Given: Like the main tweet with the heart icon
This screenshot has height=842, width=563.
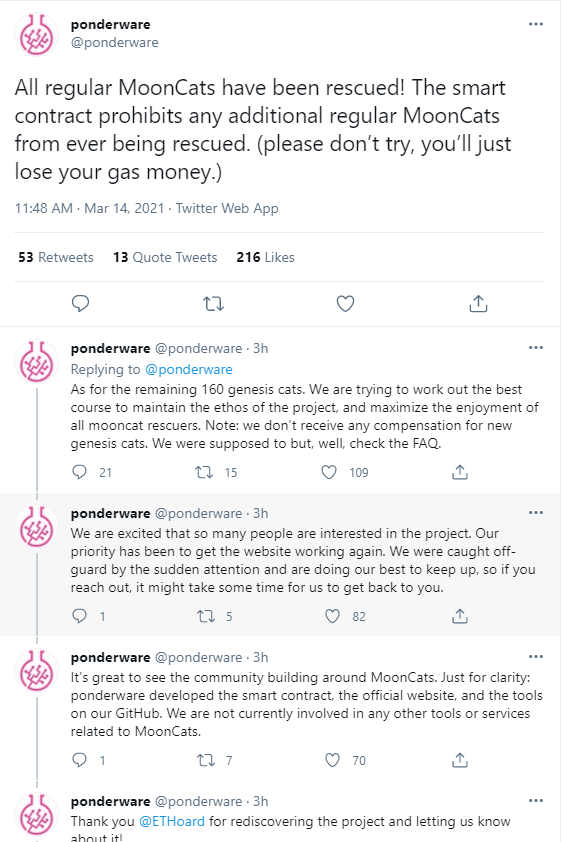Looking at the screenshot, I should click(345, 303).
